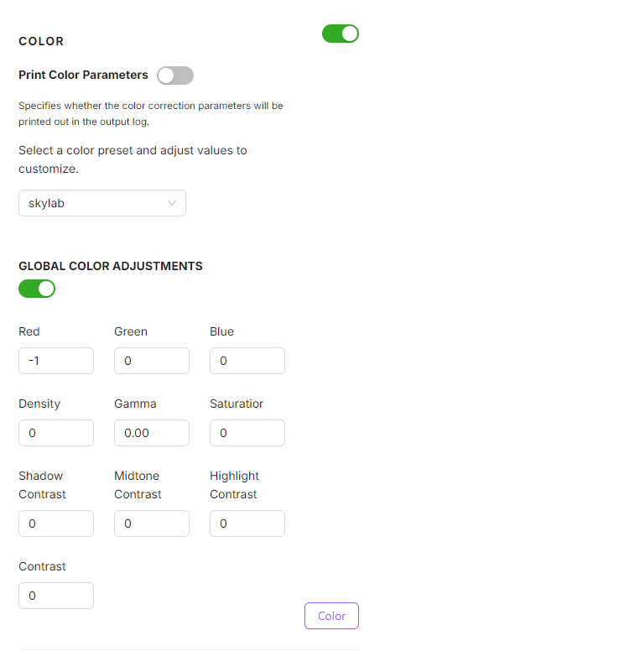Select the Gamma input showing 0.00
Image resolution: width=619 pixels, height=672 pixels.
click(151, 433)
